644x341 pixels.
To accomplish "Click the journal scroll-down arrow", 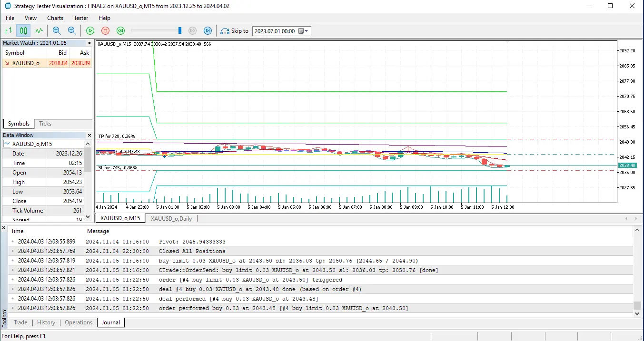I will pyautogui.click(x=637, y=313).
